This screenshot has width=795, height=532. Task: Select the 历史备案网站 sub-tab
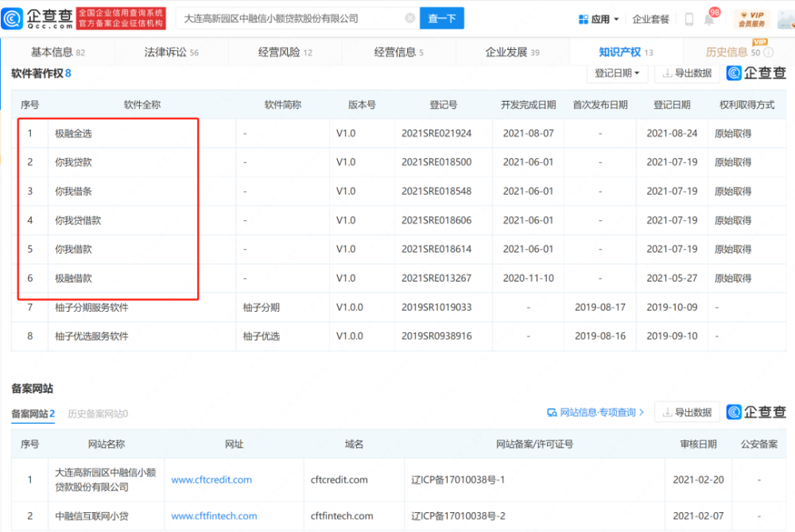pyautogui.click(x=98, y=414)
